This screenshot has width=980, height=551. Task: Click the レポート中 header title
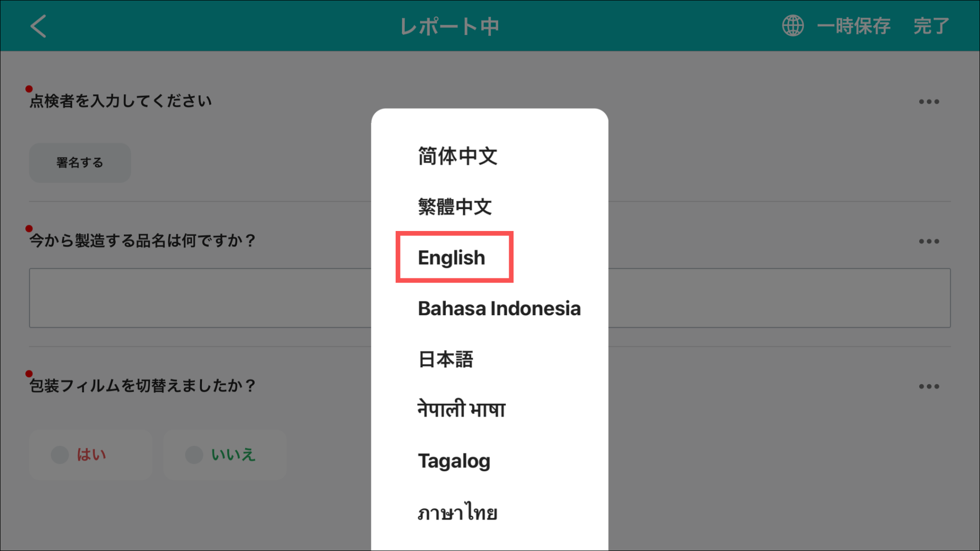(449, 26)
